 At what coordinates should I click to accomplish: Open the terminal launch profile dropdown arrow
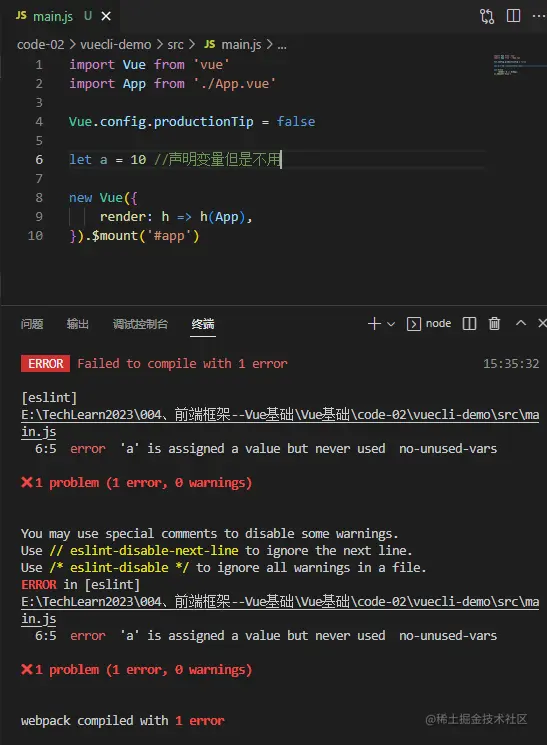tap(391, 324)
